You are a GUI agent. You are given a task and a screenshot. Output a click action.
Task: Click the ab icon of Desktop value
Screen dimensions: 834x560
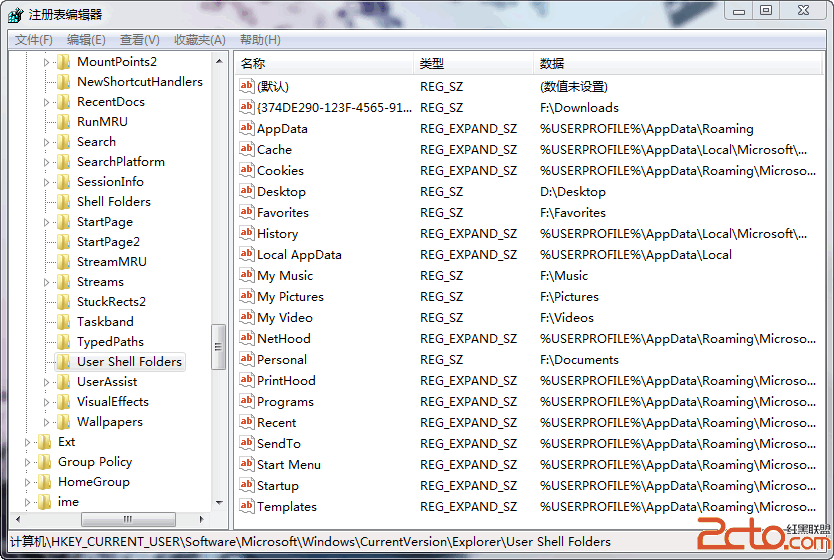[x=246, y=191]
